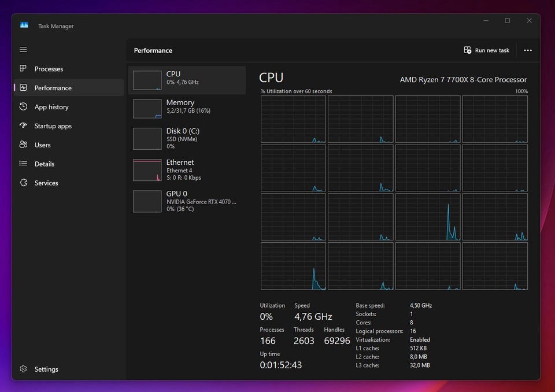Viewport: 555px width, 392px height.
Task: Click the Logical processors value 16
Action: point(413,331)
